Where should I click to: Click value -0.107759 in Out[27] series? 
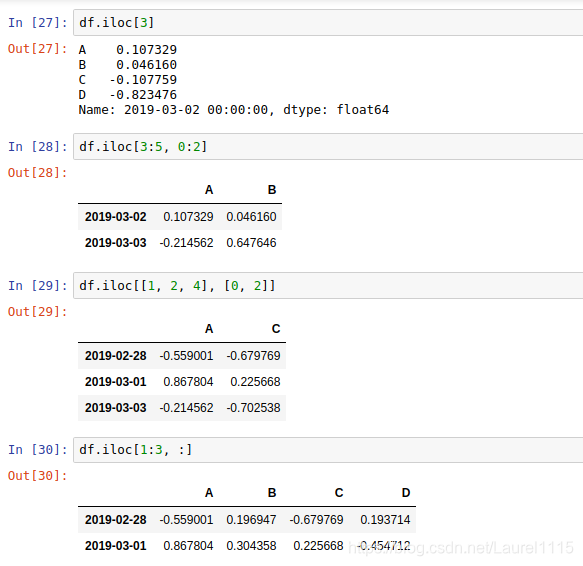(x=143, y=80)
